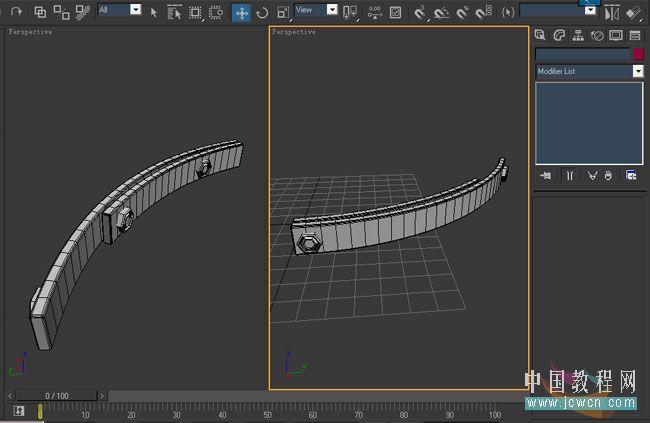Switch to the Display command panel tab
Viewport: 650px width, 423px height.
616,35
